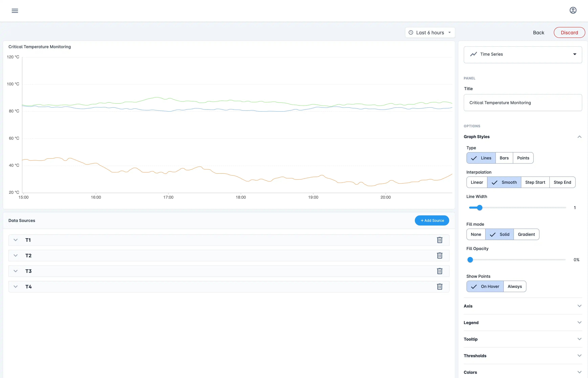
Task: Click the Add Source button
Action: (432, 220)
